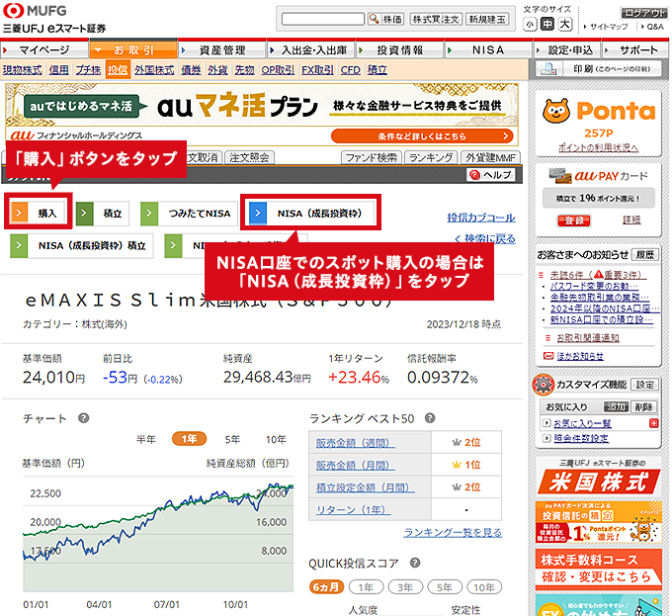Click the Ponta mascot icon
The image size is (672, 616).
[556, 111]
